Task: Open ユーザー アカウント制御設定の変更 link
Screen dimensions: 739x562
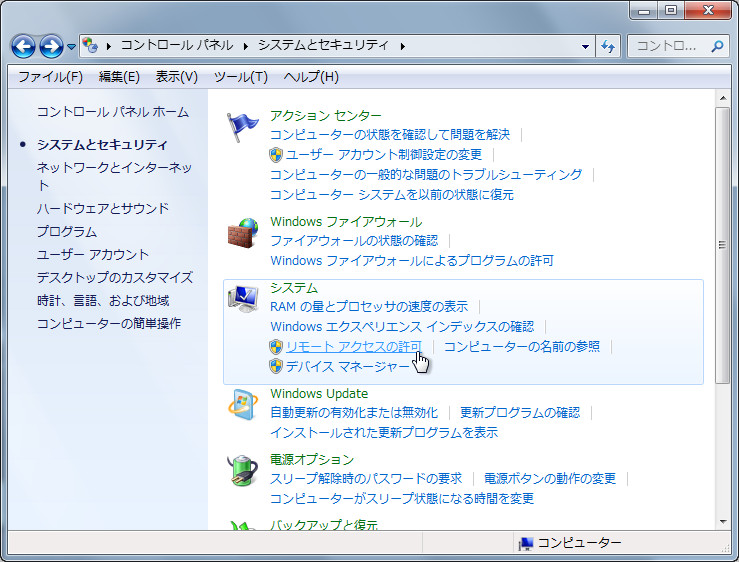Action: pyautogui.click(x=384, y=155)
